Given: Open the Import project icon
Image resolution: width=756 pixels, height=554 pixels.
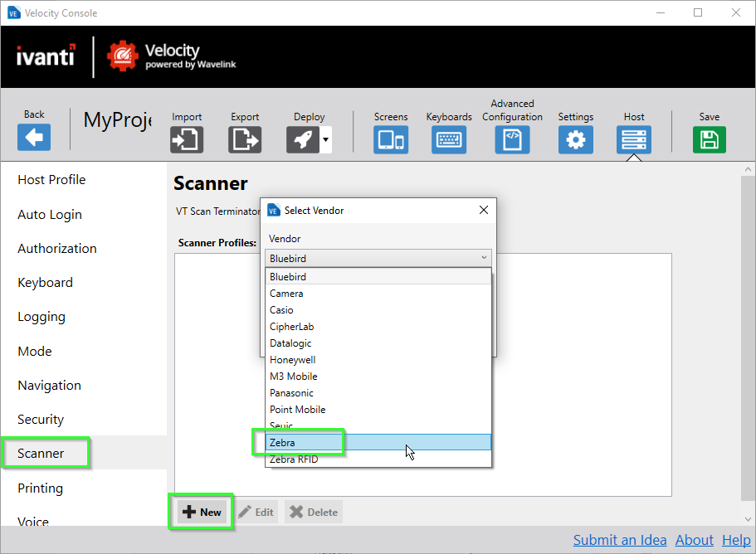Looking at the screenshot, I should pos(187,139).
